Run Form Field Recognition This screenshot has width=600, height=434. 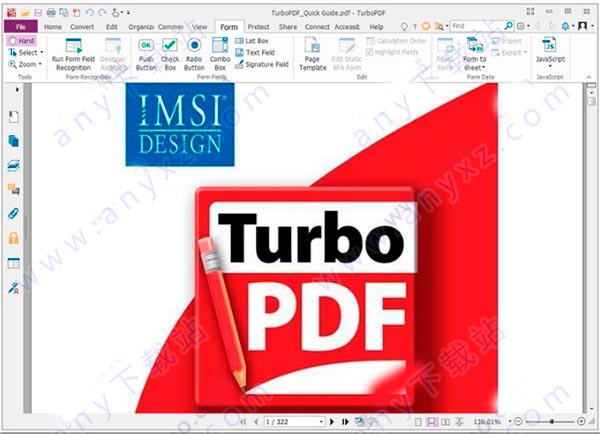pyautogui.click(x=73, y=54)
